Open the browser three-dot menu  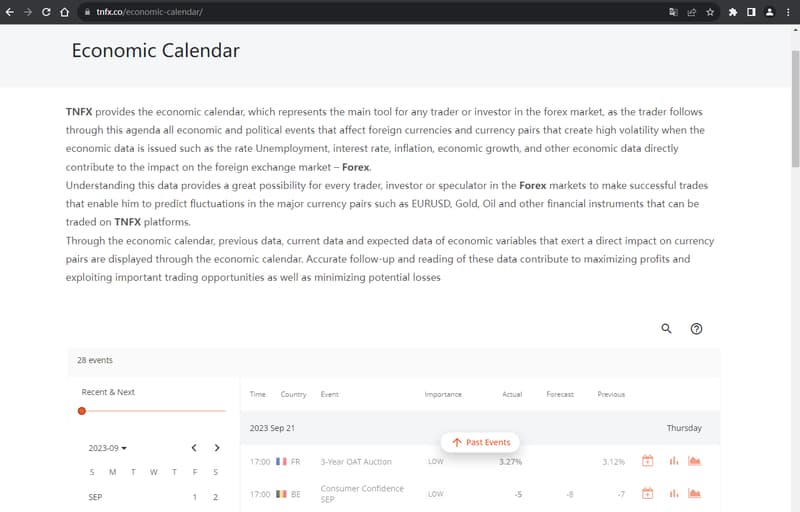click(788, 12)
